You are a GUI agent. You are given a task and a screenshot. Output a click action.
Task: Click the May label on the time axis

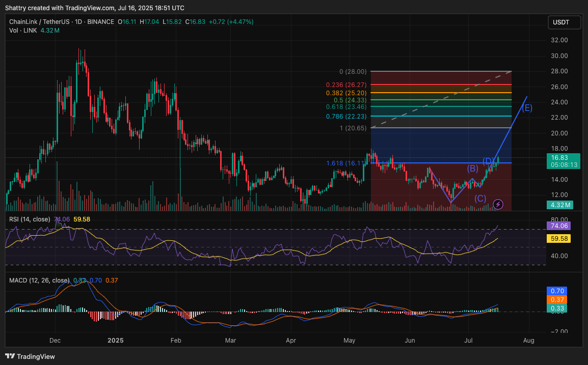click(x=349, y=340)
